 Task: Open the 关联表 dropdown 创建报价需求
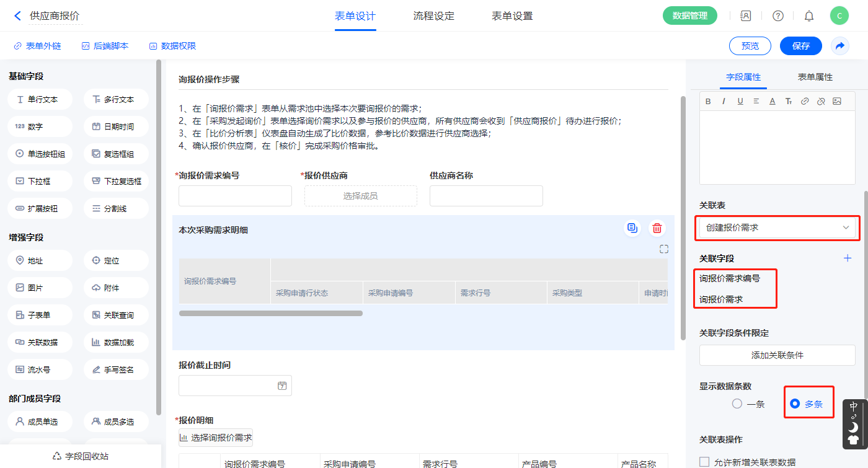777,228
